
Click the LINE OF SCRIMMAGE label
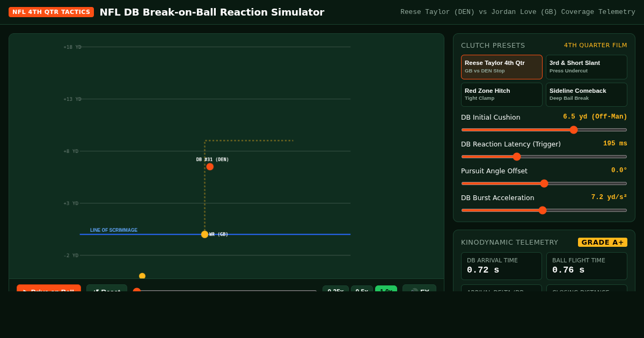pyautogui.click(x=114, y=230)
